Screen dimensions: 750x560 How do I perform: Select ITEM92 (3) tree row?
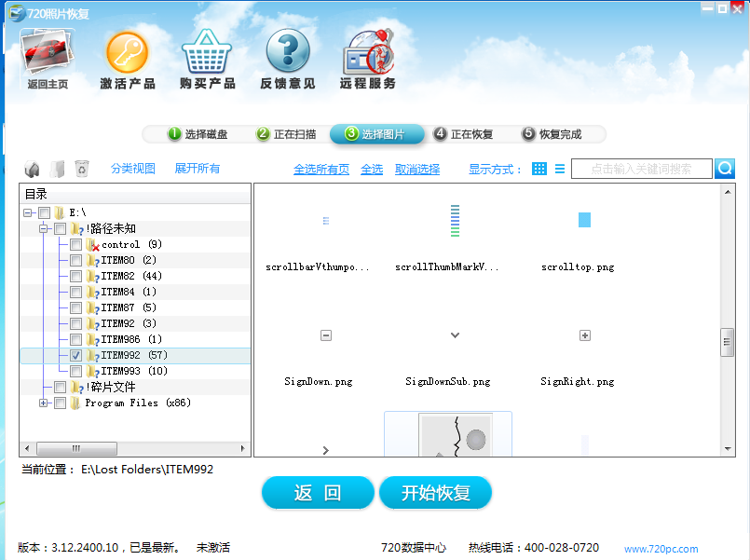coord(135,323)
